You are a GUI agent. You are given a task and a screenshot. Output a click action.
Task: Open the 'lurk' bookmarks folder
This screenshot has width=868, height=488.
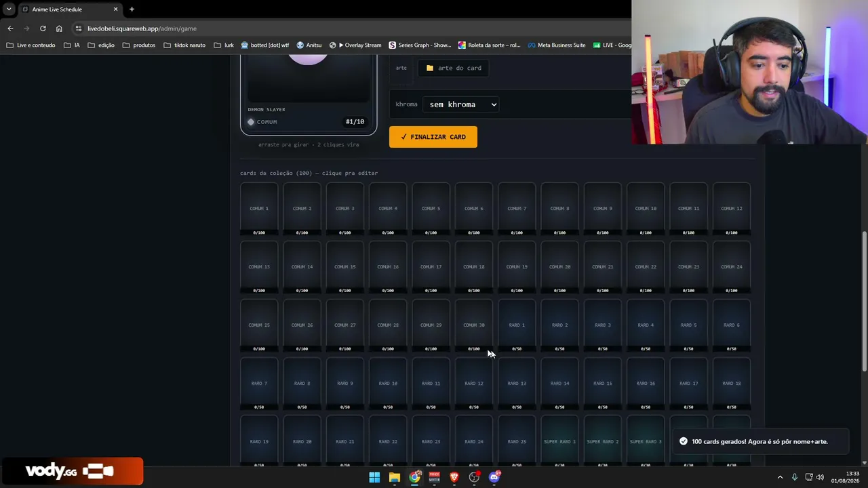pyautogui.click(x=224, y=45)
